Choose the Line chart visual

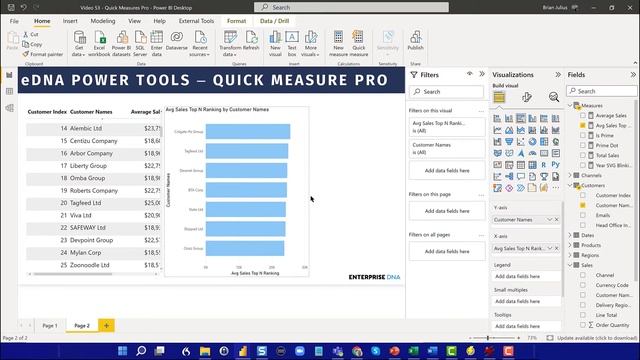pos(497,130)
